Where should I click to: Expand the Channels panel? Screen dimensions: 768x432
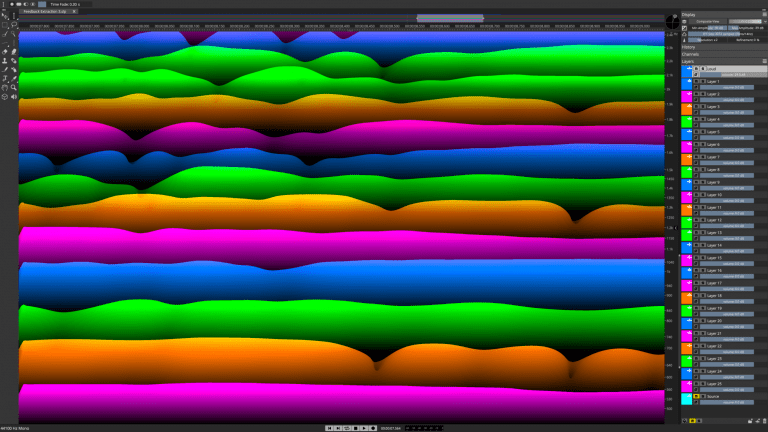[x=690, y=54]
